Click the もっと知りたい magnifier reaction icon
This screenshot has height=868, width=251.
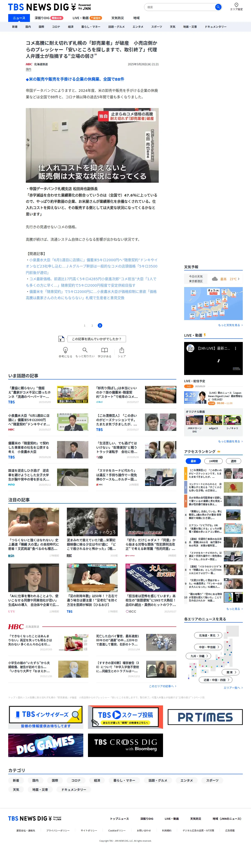pos(85,350)
